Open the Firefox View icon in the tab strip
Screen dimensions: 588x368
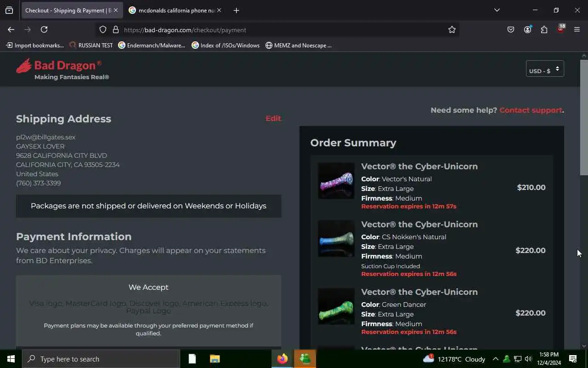(x=9, y=10)
